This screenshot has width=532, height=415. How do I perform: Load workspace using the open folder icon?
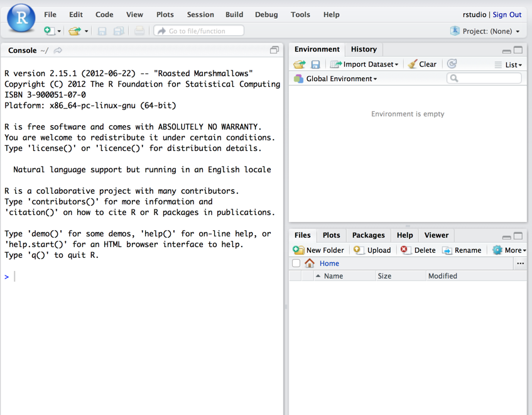pyautogui.click(x=299, y=64)
